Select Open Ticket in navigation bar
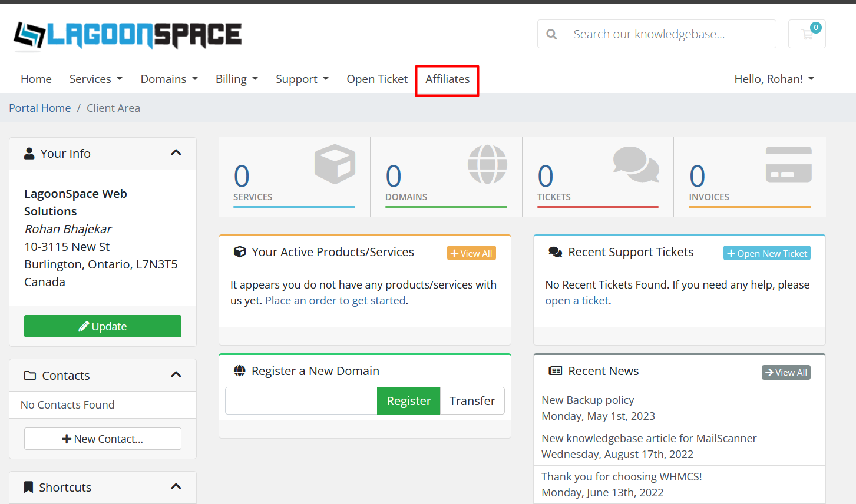Image resolution: width=856 pixels, height=504 pixels. tap(377, 79)
